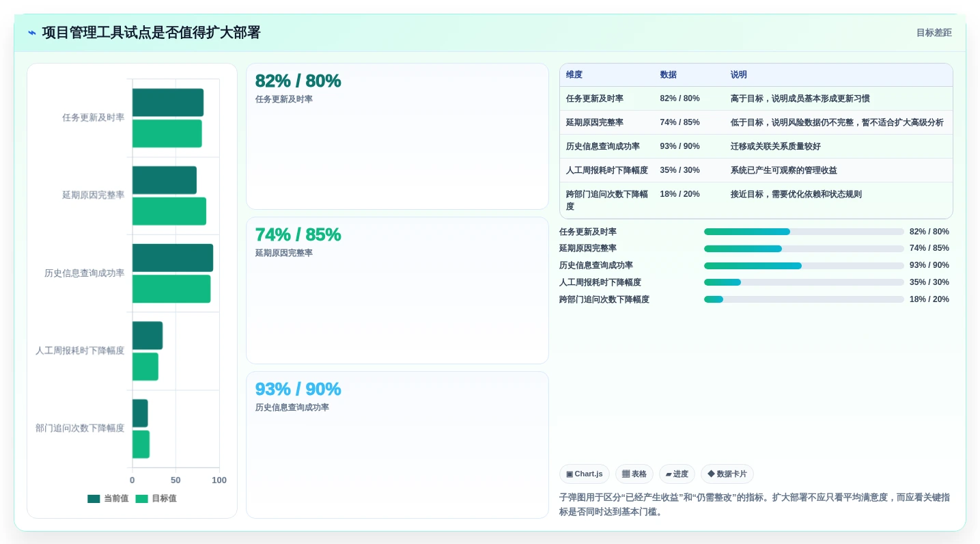Click the note 系统已产生可观察的管理收益
The image size is (980, 544).
784,170
